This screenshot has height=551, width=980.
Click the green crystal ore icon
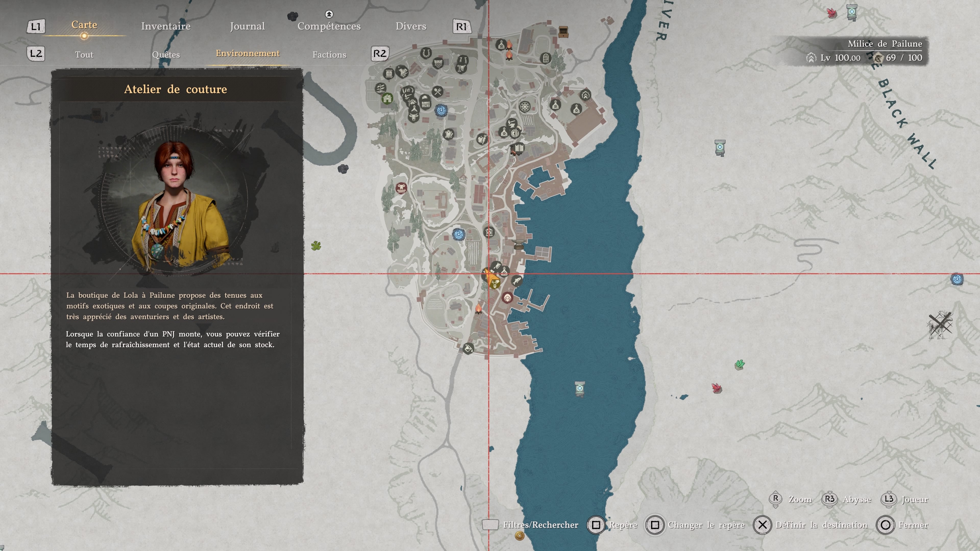[740, 365]
